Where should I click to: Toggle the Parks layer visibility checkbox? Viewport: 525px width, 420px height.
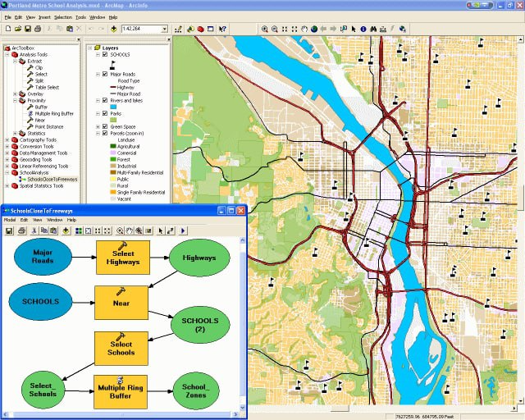(105, 113)
